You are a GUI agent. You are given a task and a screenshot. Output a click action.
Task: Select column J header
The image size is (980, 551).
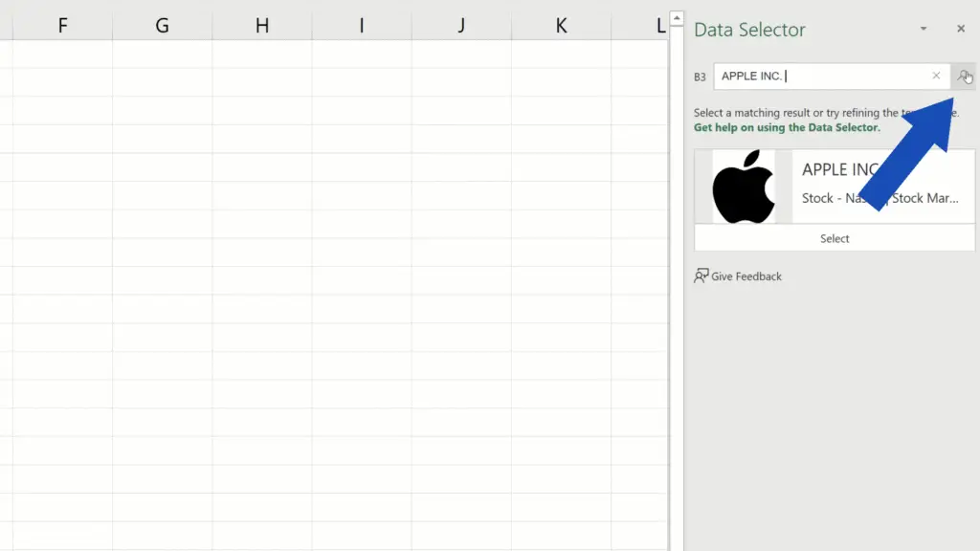pyautogui.click(x=461, y=26)
